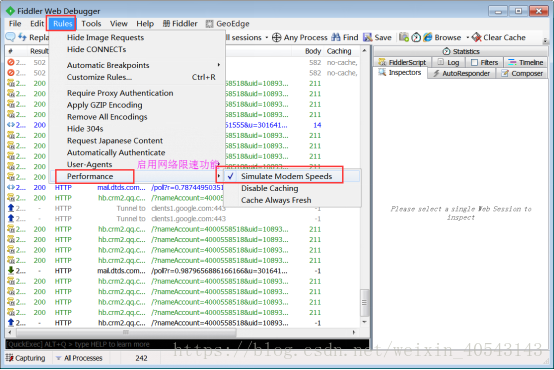This screenshot has width=554, height=370.
Task: Click horizontal scrollbar right arrow
Action: point(354,332)
